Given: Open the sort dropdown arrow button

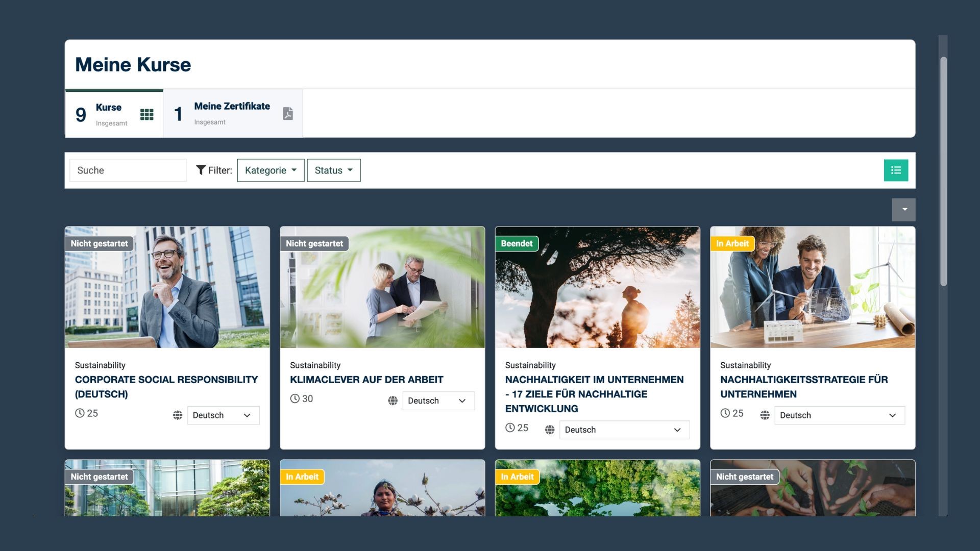Looking at the screenshot, I should click(x=903, y=210).
